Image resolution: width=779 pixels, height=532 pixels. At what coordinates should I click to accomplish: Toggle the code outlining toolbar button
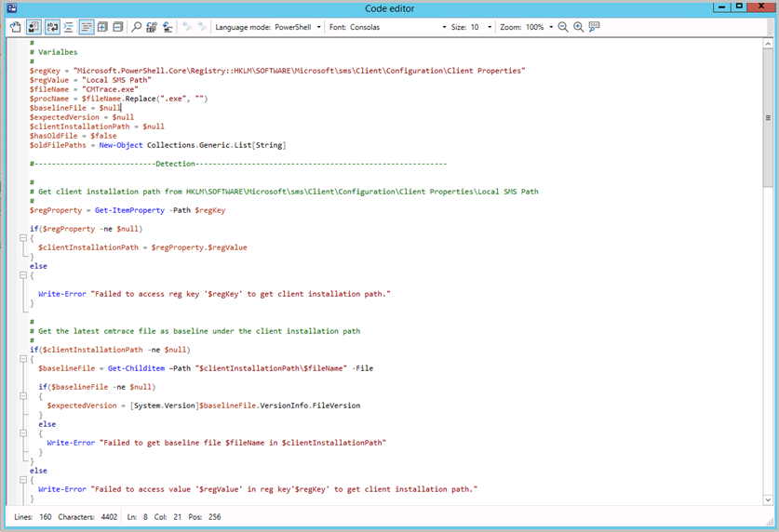pos(86,27)
